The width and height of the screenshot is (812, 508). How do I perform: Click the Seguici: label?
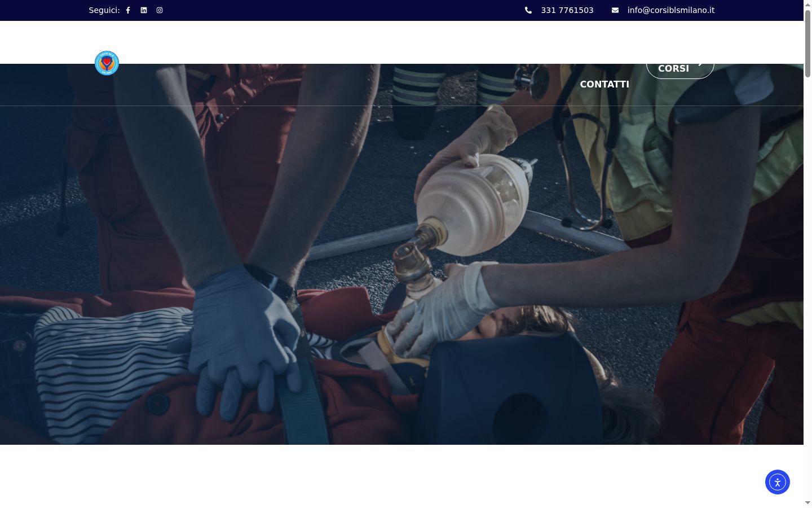pos(104,10)
